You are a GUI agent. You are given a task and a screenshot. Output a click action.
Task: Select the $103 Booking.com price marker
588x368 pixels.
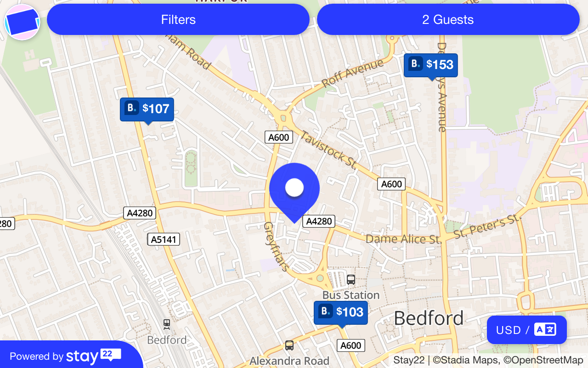[x=341, y=313]
